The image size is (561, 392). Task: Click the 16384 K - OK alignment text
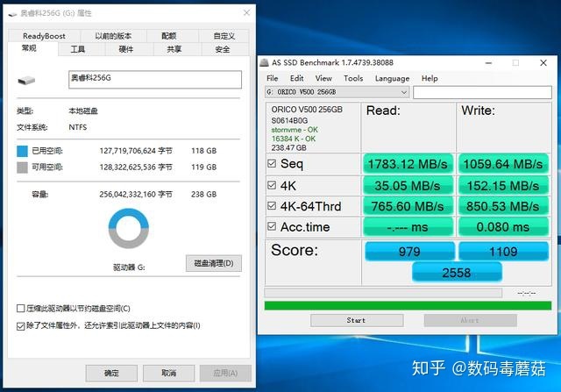[294, 139]
